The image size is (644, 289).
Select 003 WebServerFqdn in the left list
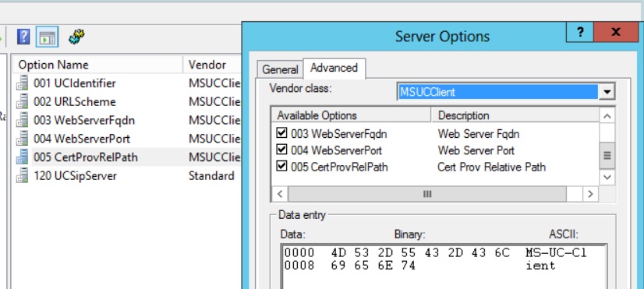(x=84, y=120)
